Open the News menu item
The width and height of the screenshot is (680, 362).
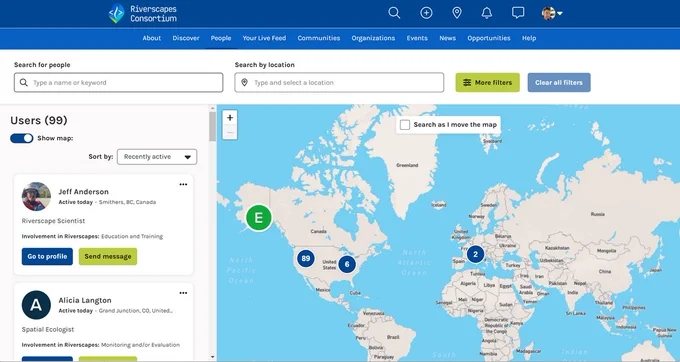tap(448, 38)
